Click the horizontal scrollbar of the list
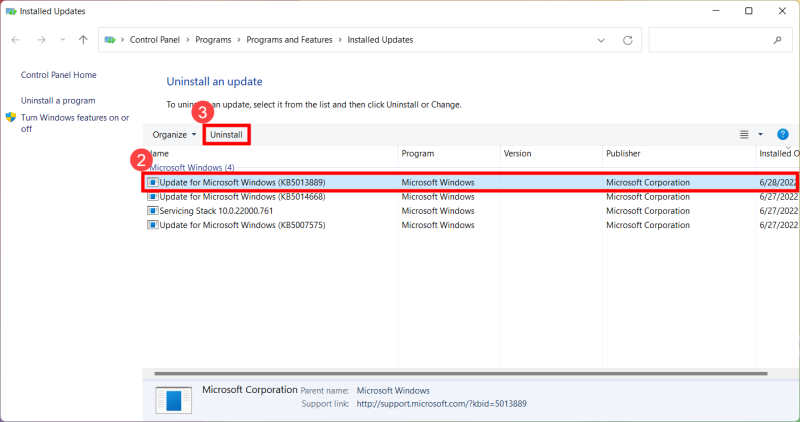 pyautogui.click(x=461, y=374)
